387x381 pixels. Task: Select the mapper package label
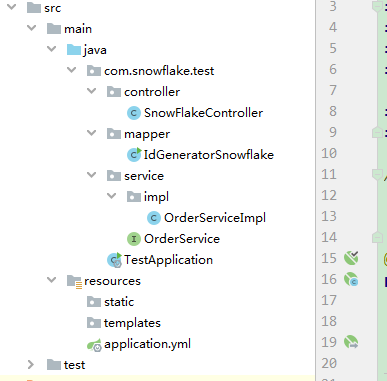(x=147, y=135)
